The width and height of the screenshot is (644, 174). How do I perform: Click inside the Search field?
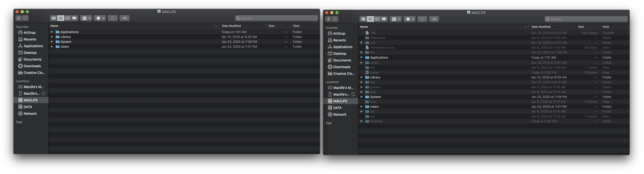pos(277,18)
